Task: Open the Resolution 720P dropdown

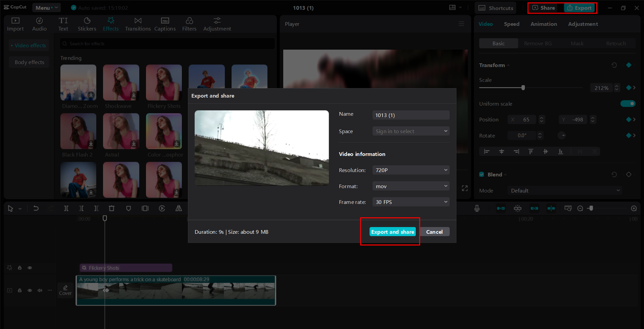Action: pos(411,170)
